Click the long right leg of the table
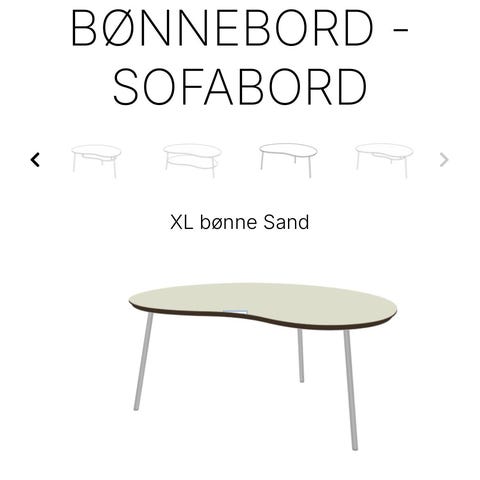 click(350, 390)
